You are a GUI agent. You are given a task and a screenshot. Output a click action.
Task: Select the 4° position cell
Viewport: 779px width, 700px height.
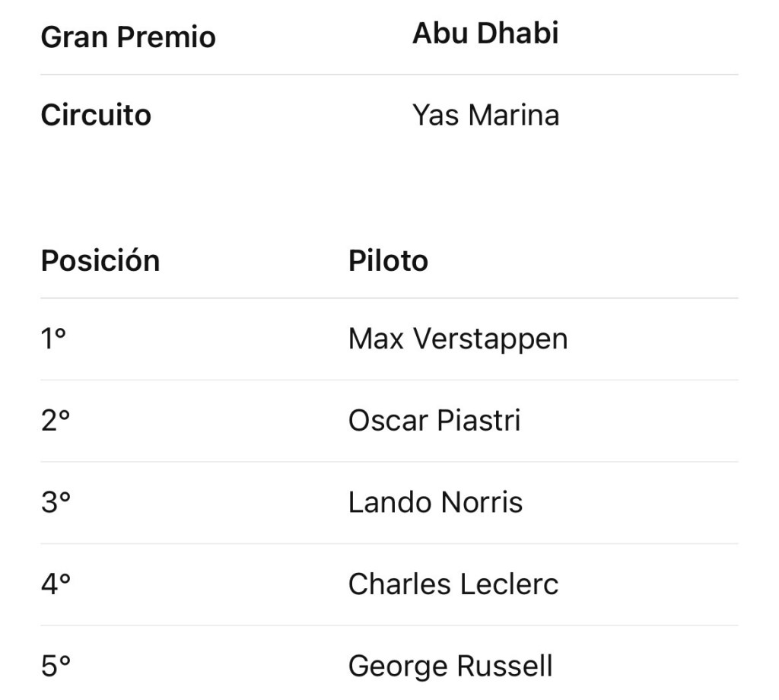[x=56, y=584]
